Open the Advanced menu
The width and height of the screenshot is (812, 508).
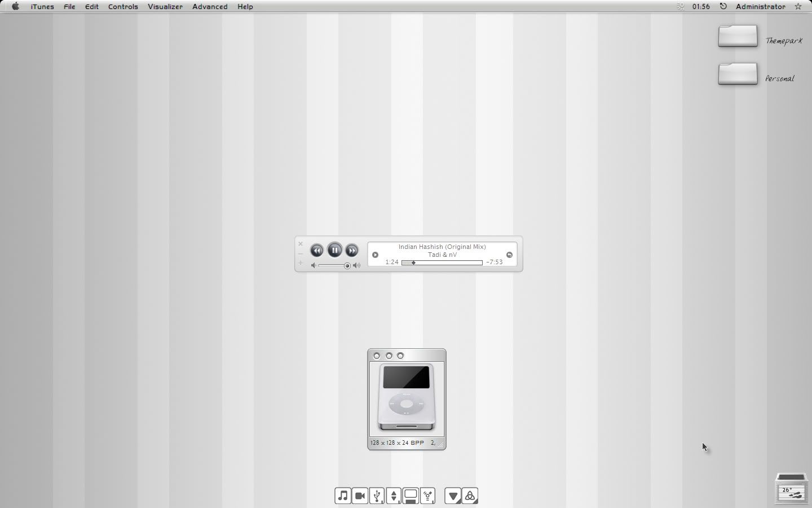point(210,7)
